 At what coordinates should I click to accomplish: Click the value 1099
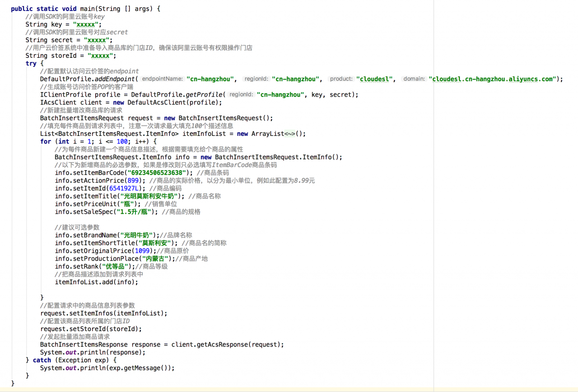tap(142, 251)
